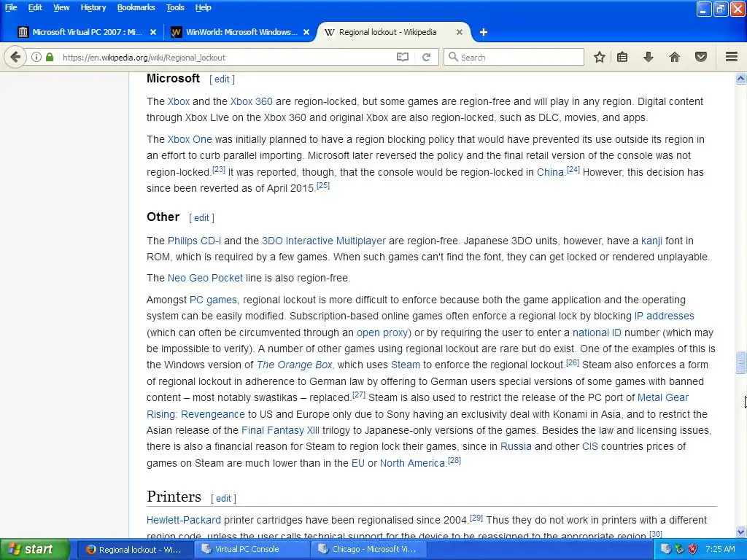Open the History menu
The image size is (747, 560).
93,7
